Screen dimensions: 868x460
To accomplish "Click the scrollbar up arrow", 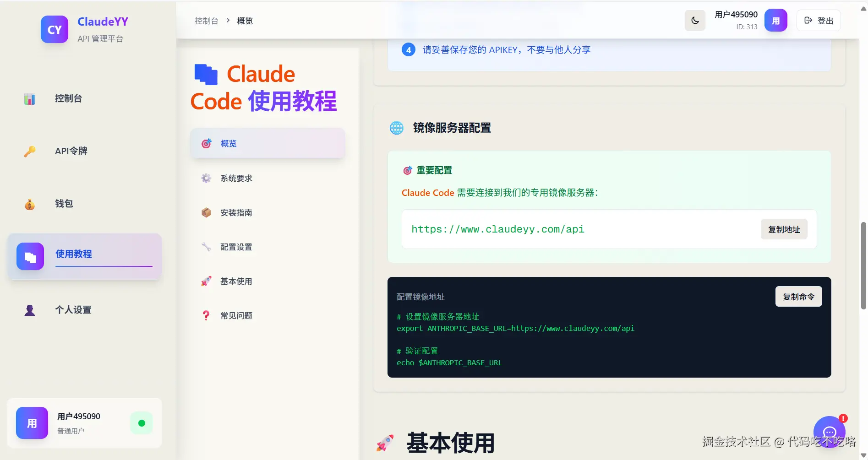I will coord(863,8).
